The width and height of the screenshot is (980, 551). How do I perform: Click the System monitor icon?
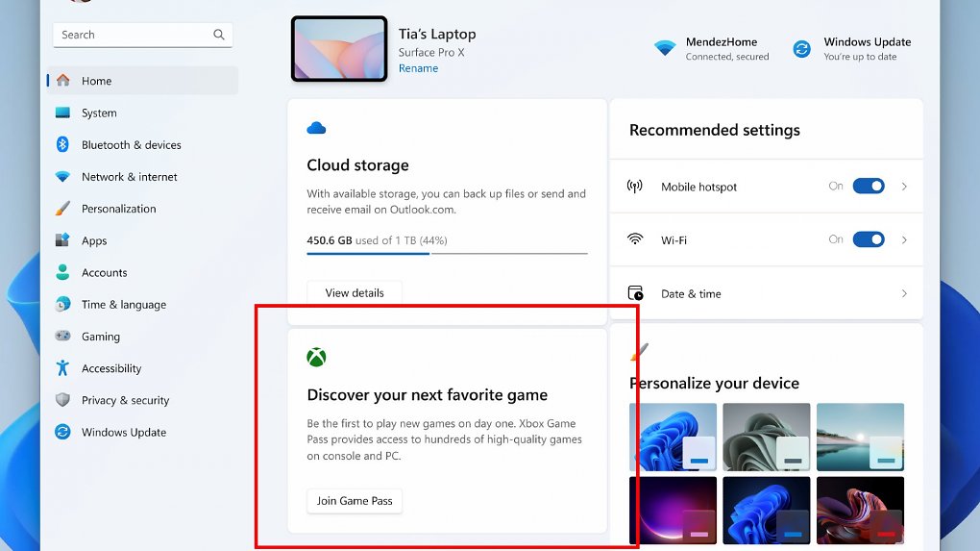point(62,113)
